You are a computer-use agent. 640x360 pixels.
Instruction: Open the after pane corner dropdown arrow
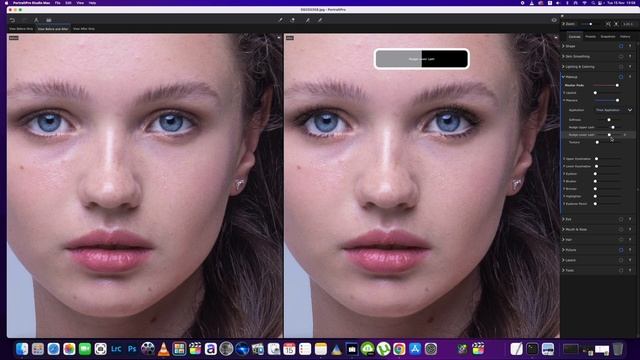pos(556,38)
